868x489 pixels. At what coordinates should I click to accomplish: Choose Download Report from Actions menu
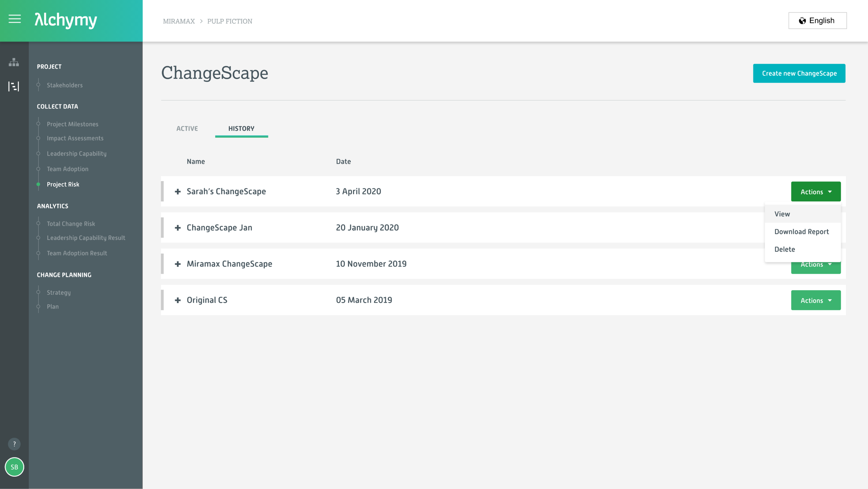[x=801, y=232]
